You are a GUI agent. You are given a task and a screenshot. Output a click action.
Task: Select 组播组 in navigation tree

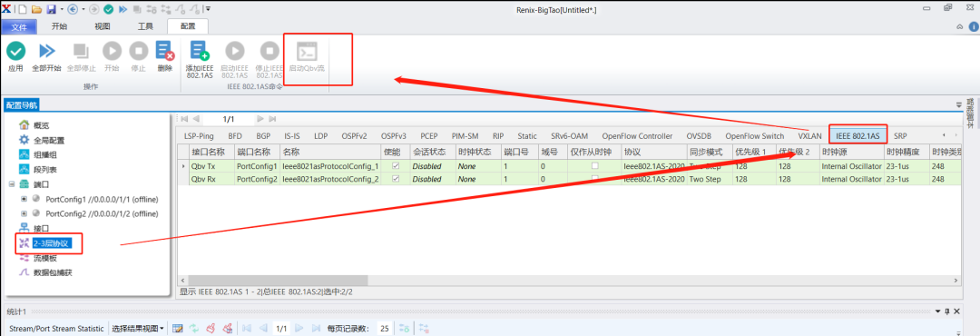click(45, 154)
